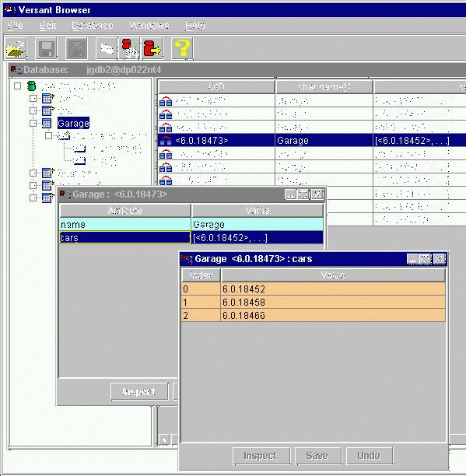Image resolution: width=466 pixels, height=476 pixels.
Task: Click the Undo button in cars window
Action: pyautogui.click(x=370, y=455)
